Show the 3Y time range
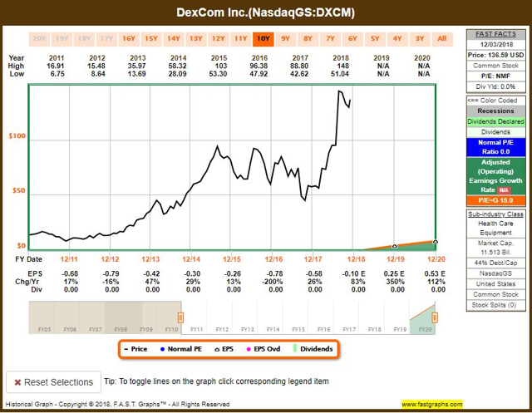The height and width of the screenshot is (413, 532). pyautogui.click(x=420, y=39)
